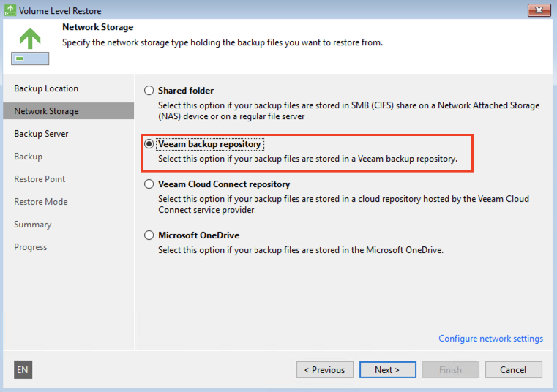The height and width of the screenshot is (392, 557).
Task: Close the Volume Level Restore window
Action: pos(538,10)
